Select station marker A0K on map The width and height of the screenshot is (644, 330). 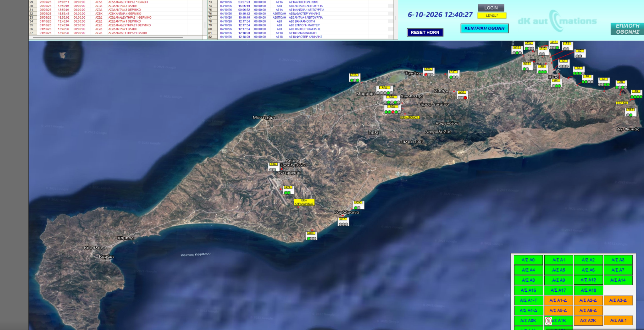312,236
